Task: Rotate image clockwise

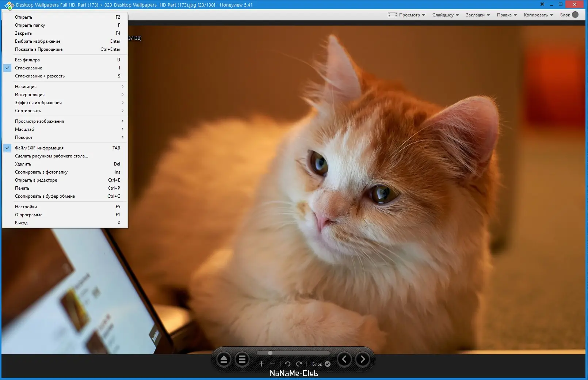Action: pyautogui.click(x=299, y=364)
